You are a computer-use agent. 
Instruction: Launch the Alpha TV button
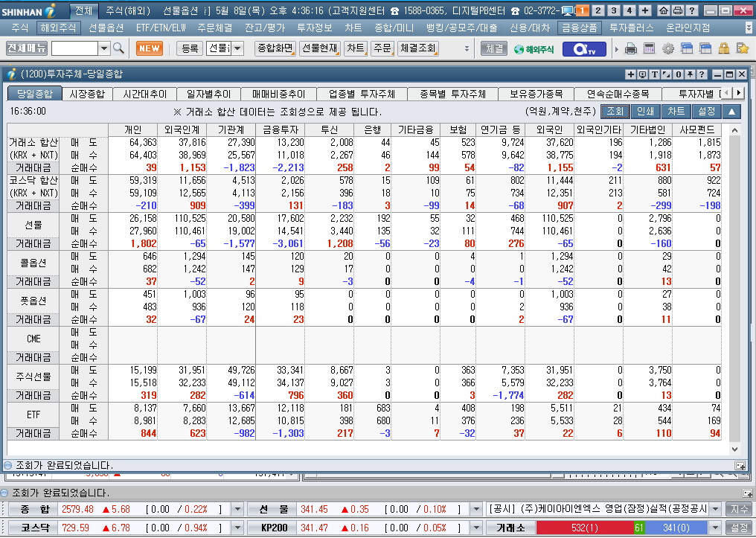pyautogui.click(x=584, y=48)
